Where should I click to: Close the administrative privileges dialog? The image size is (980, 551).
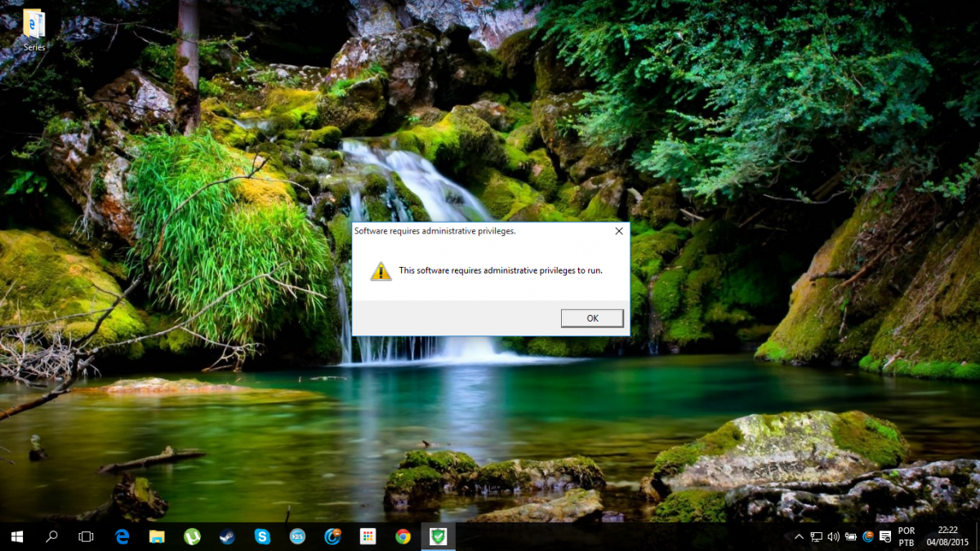click(x=619, y=231)
